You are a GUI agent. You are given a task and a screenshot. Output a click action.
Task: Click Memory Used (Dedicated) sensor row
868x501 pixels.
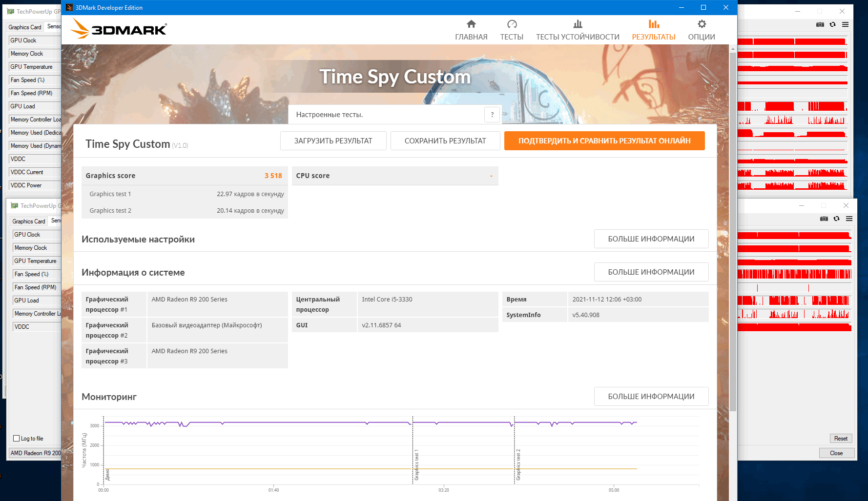point(35,133)
